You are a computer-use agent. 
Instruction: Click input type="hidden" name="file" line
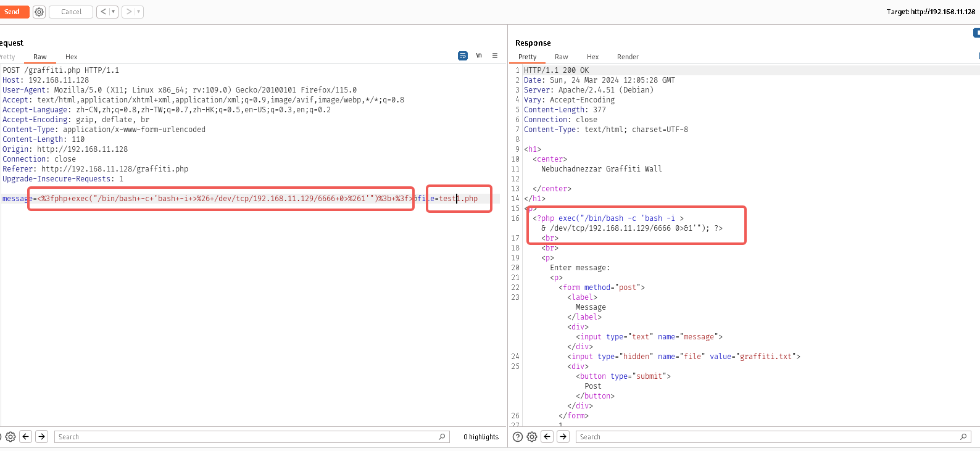684,357
